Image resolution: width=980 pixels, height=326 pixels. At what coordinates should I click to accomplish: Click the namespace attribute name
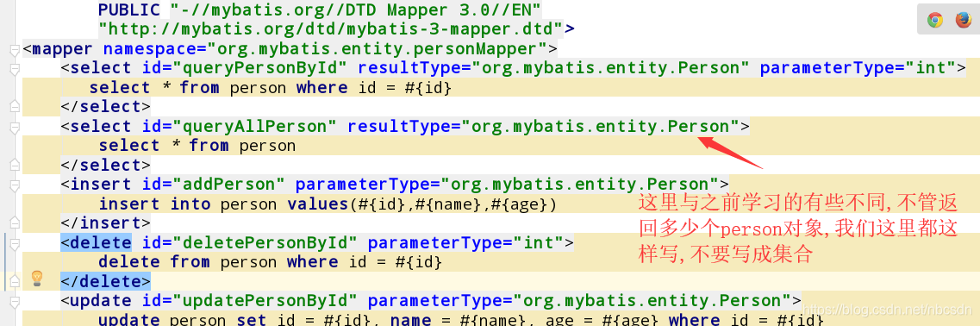click(x=150, y=49)
